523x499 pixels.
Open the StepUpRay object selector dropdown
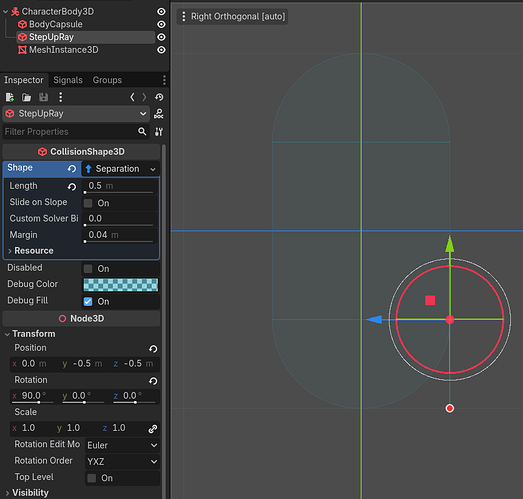point(76,114)
